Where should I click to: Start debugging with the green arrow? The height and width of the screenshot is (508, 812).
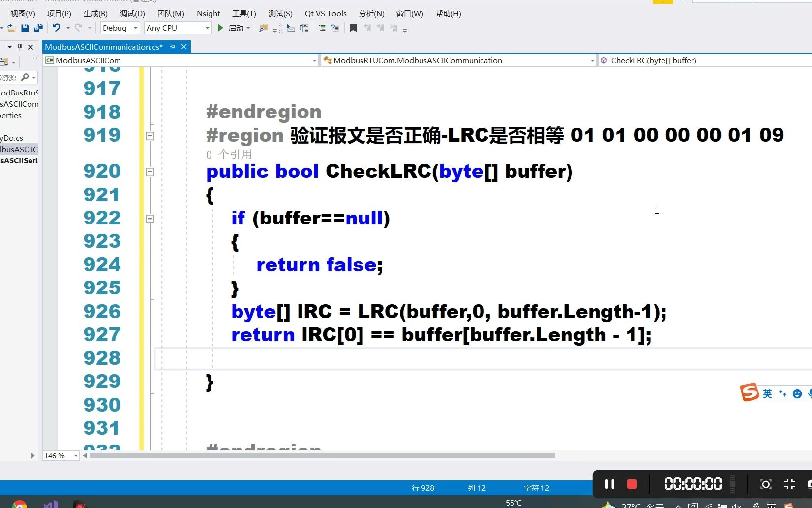tap(220, 28)
